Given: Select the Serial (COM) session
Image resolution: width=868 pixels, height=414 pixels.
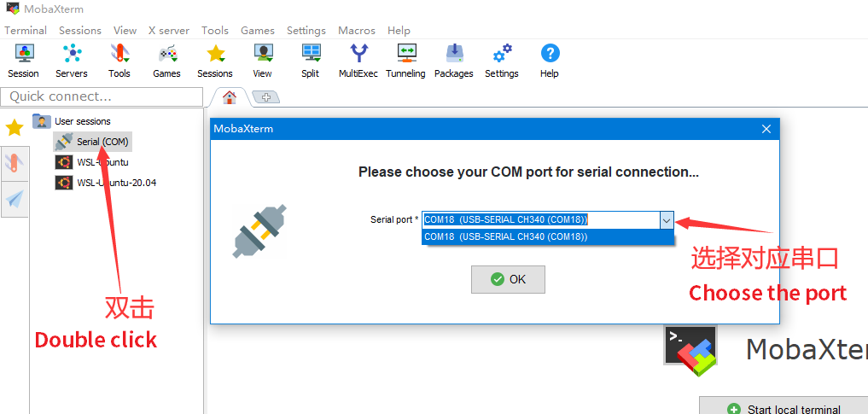Looking at the screenshot, I should tap(102, 142).
